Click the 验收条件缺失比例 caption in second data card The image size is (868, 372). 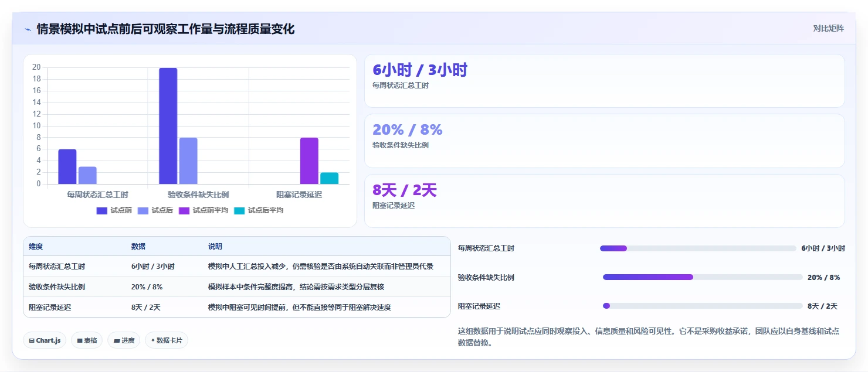(x=401, y=145)
